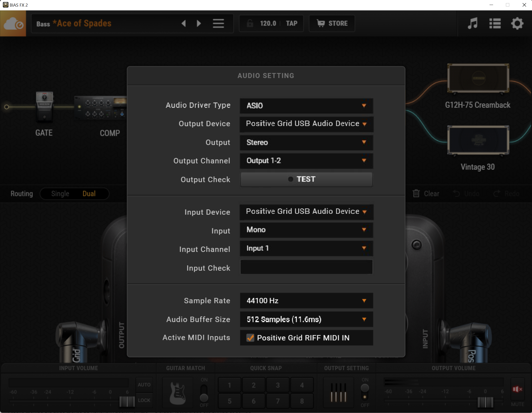Select Quick Snap slot 5
The width and height of the screenshot is (532, 413).
coord(229,401)
